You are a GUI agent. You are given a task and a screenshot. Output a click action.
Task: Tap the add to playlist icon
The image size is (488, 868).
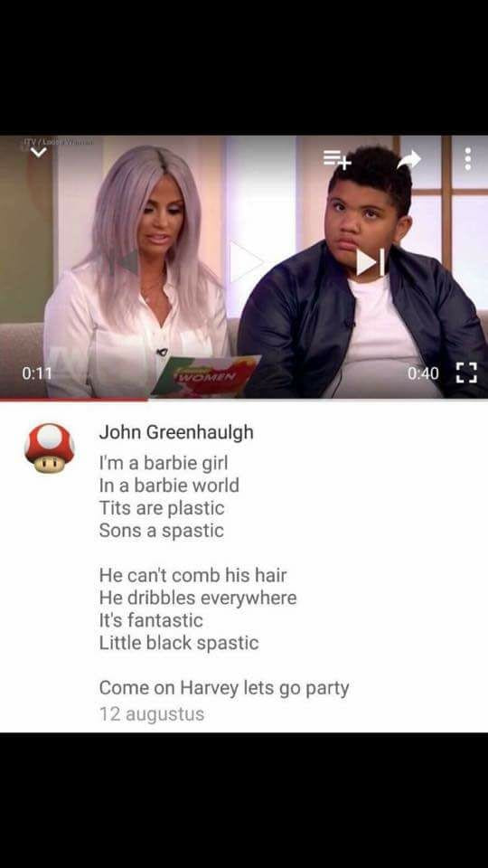337,159
